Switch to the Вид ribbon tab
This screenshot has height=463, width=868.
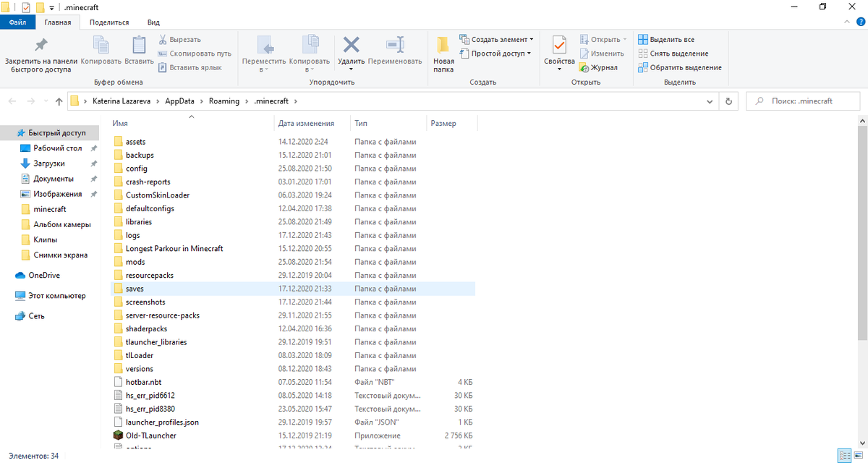pos(154,22)
